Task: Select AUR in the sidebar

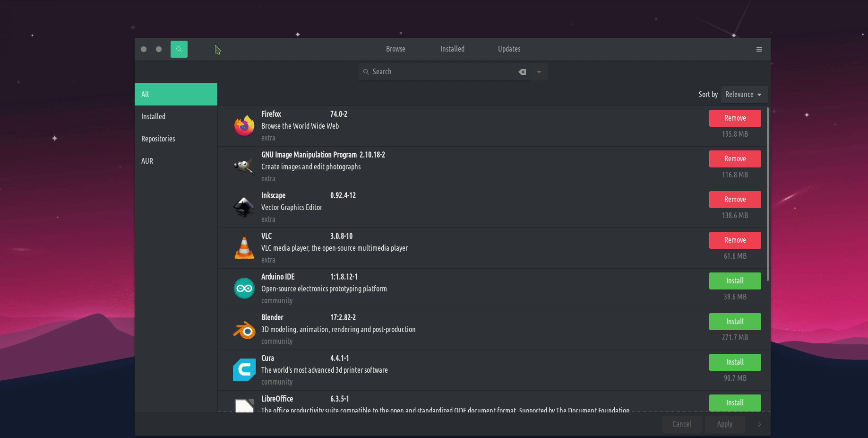Action: [x=147, y=161]
